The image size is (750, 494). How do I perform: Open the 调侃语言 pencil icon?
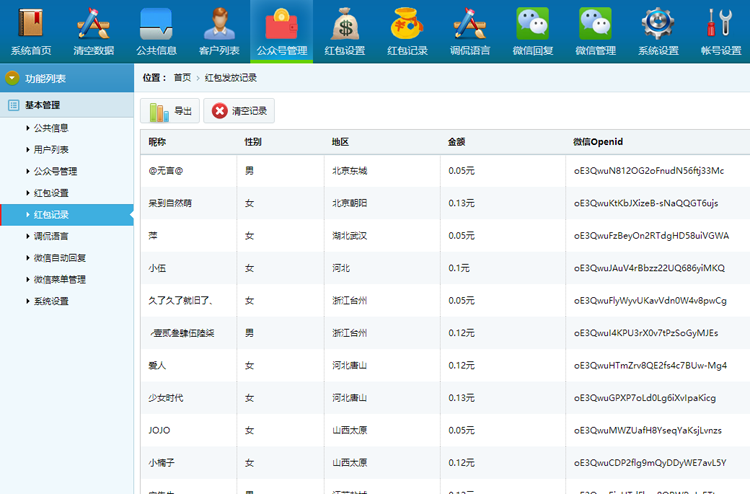(470, 23)
